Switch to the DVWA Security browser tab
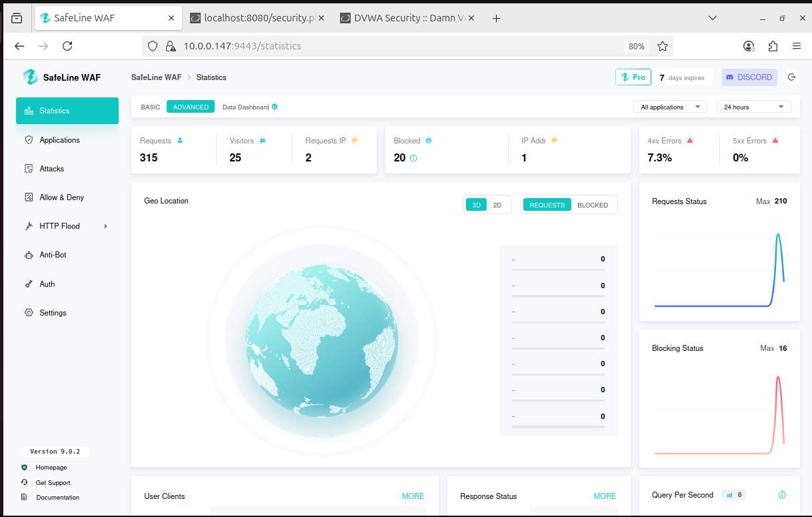 [407, 18]
